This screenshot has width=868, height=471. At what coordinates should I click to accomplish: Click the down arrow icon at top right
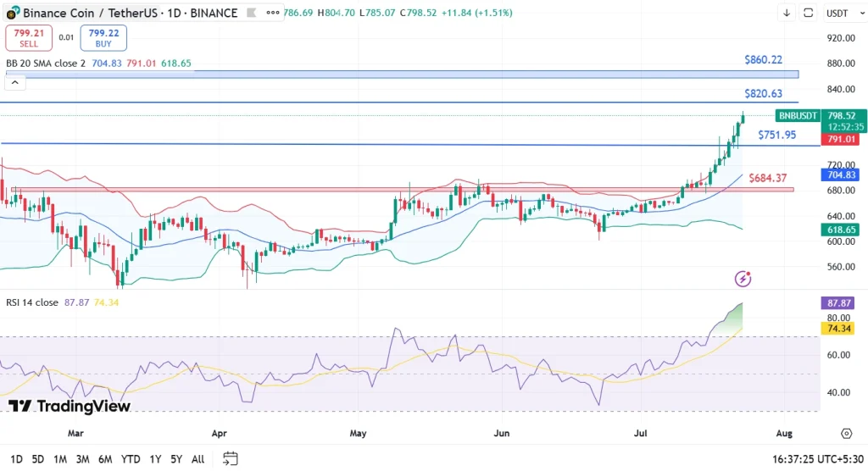pos(787,13)
